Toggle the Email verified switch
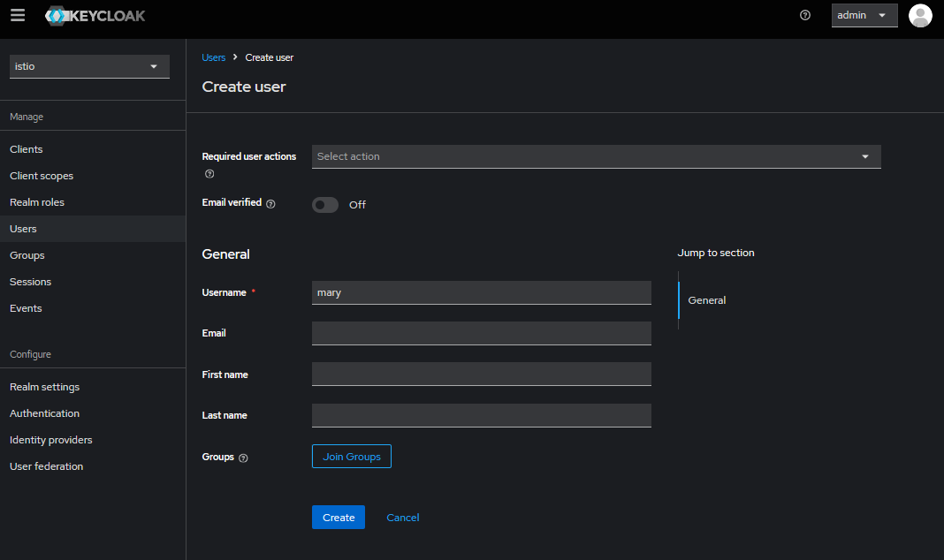The width and height of the screenshot is (944, 560). [325, 205]
